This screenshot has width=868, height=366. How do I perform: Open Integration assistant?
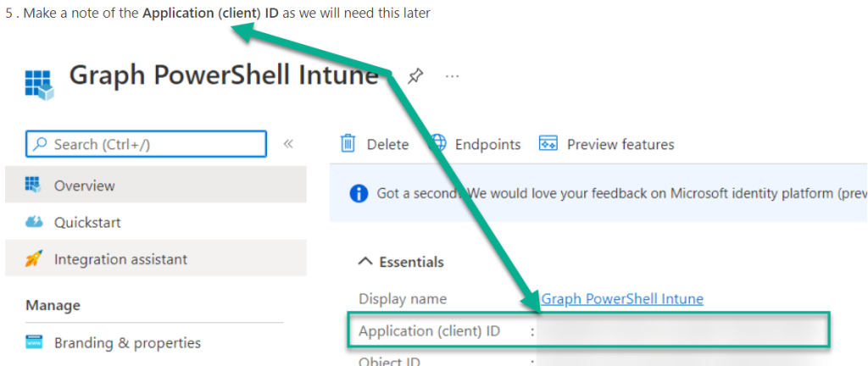click(x=156, y=258)
